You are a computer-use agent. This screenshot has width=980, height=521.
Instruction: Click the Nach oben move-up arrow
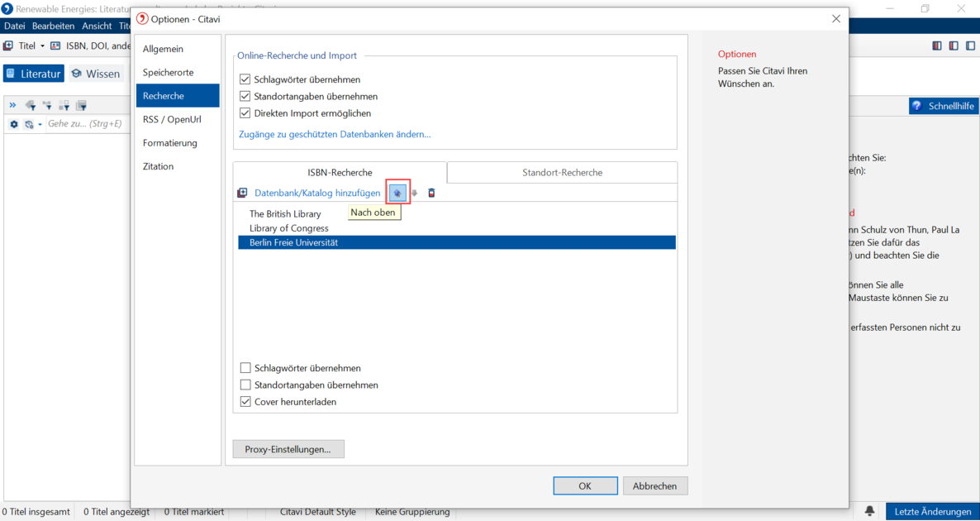(397, 194)
